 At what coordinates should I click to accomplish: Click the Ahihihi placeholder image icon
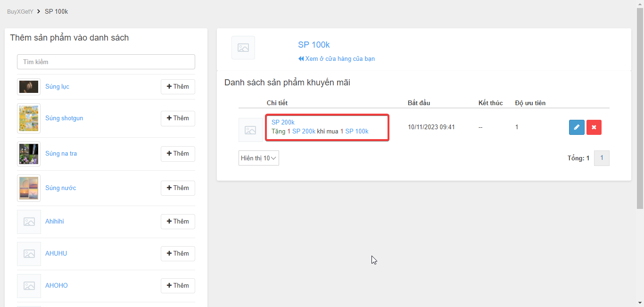point(29,222)
